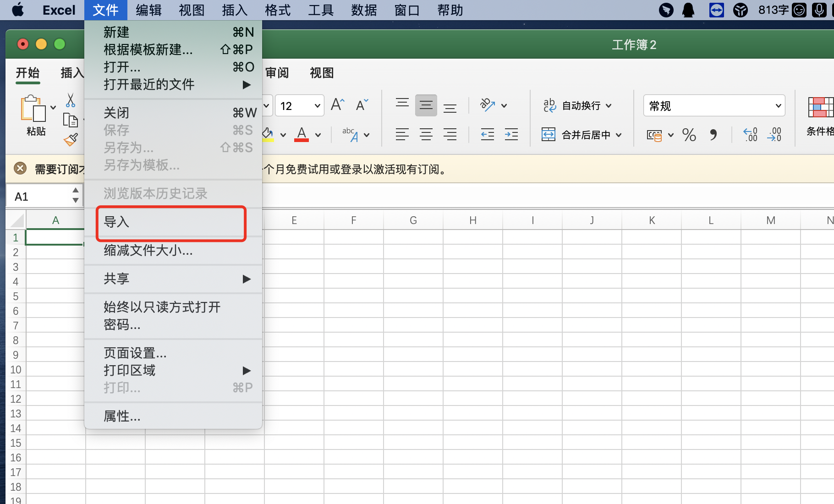Expand the font color dropdown arrow
This screenshot has width=834, height=504.
318,135
